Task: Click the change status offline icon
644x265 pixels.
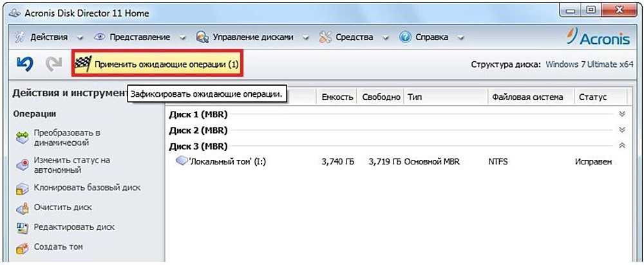Action: (x=22, y=165)
